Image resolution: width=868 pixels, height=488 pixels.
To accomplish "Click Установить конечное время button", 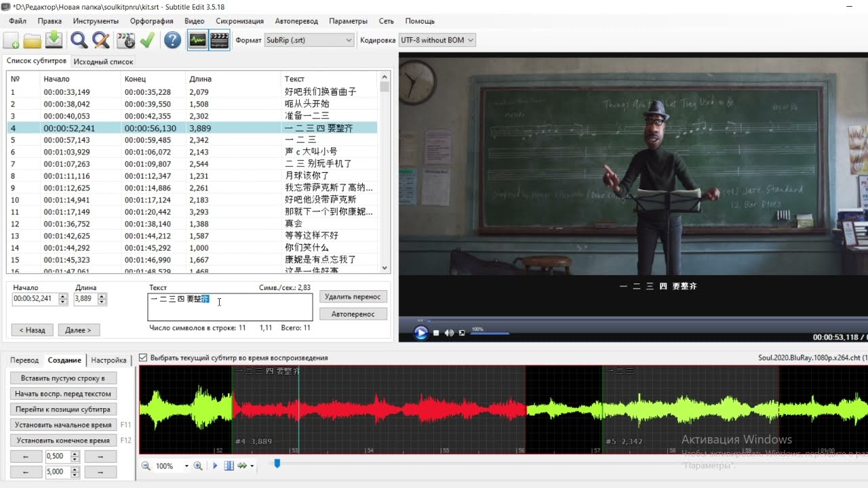I will 63,440.
